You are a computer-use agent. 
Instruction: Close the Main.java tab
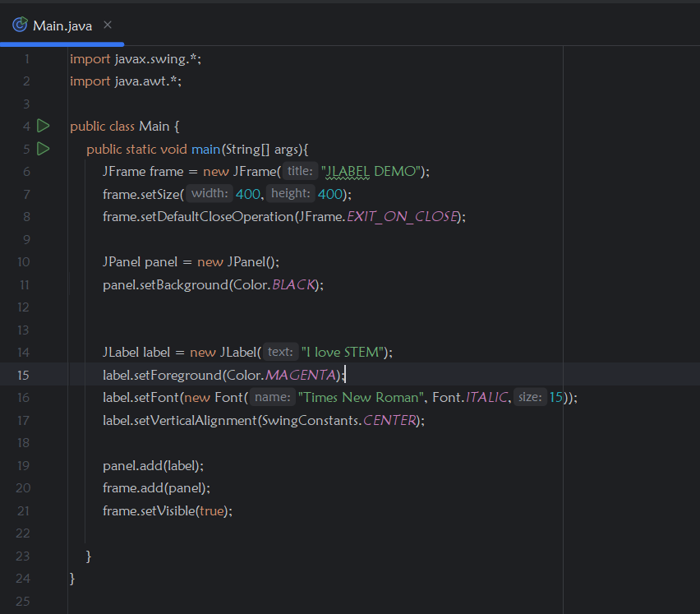(107, 25)
